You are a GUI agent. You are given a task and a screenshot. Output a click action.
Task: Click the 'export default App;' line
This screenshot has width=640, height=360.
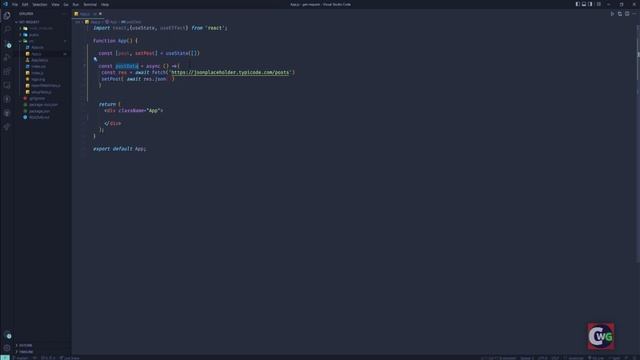coord(119,149)
